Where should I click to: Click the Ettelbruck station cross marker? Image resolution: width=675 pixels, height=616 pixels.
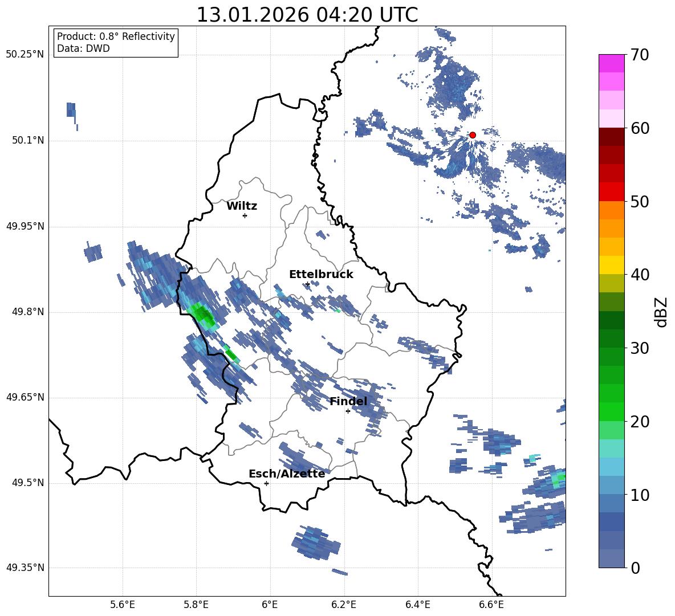pos(307,284)
